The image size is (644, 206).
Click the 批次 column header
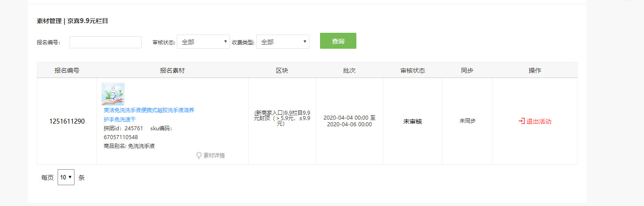[349, 70]
